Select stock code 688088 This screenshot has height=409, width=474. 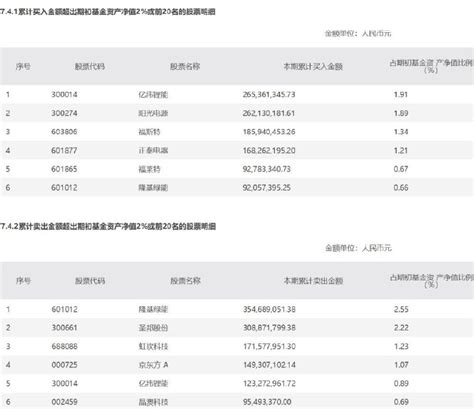pyautogui.click(x=64, y=346)
